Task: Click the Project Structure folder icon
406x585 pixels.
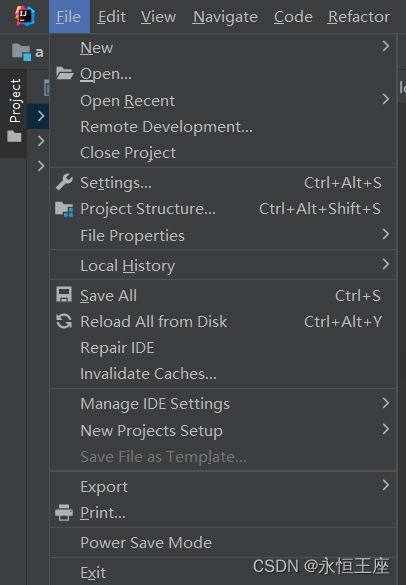Action: pyautogui.click(x=64, y=209)
